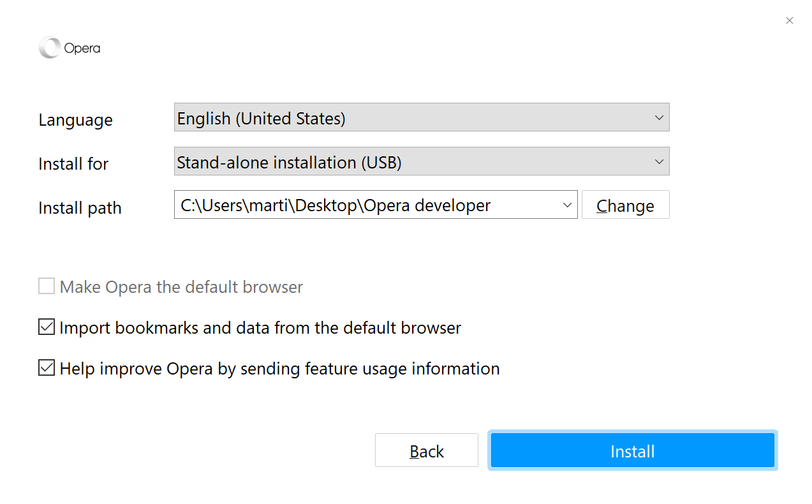Go Back to previous installer page
The height and width of the screenshot is (504, 812).
click(427, 450)
